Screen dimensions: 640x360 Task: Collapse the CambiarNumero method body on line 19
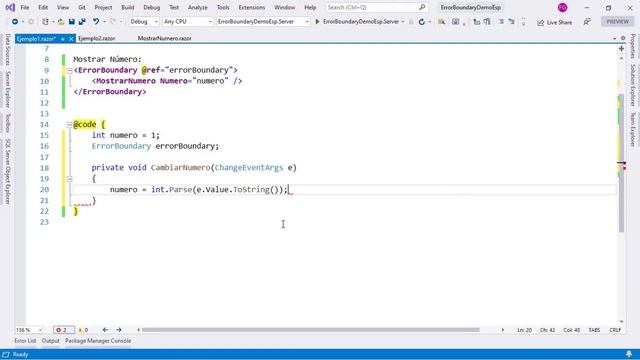pyautogui.click(x=69, y=179)
